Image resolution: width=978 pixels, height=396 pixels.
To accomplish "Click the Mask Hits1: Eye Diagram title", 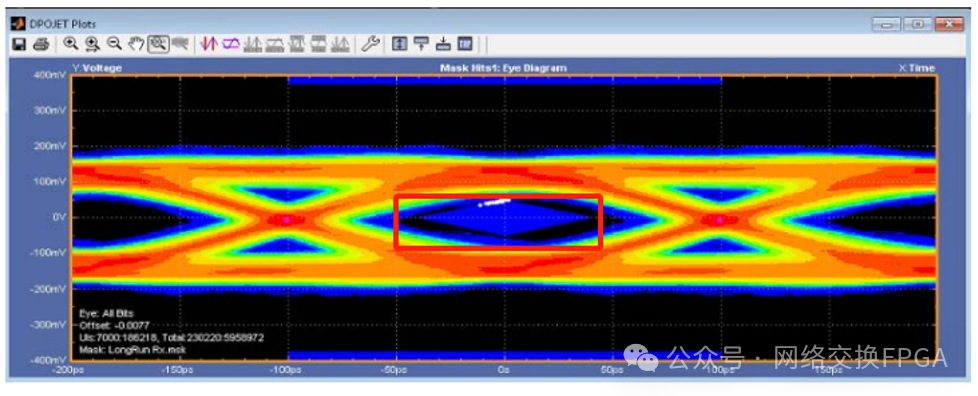I will 503,67.
